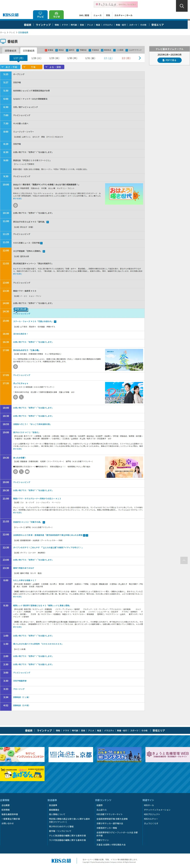Show next week with the right chevron
The width and height of the screenshot is (190, 868).
[140, 58]
